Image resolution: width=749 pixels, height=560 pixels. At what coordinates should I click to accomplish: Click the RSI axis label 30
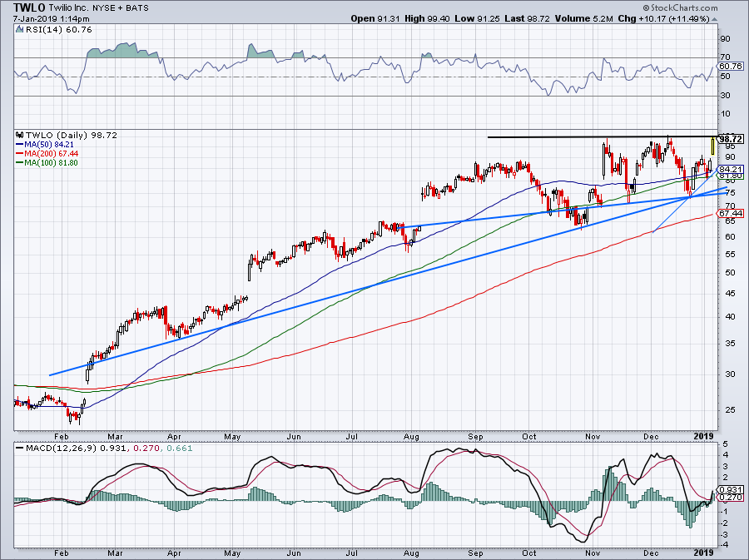(x=725, y=96)
